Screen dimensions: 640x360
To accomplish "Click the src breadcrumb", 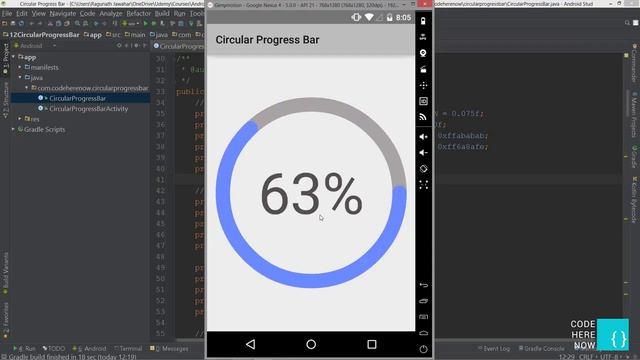I will tap(113, 35).
